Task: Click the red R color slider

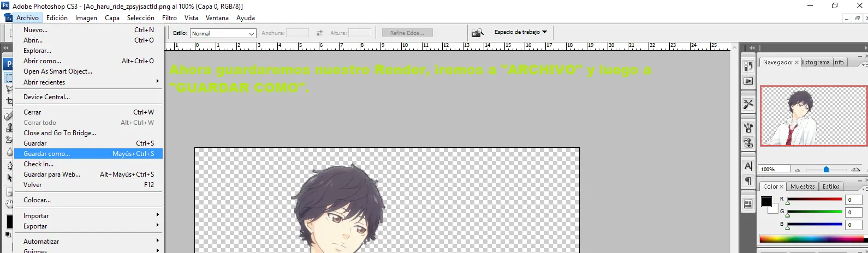Action: click(x=815, y=200)
